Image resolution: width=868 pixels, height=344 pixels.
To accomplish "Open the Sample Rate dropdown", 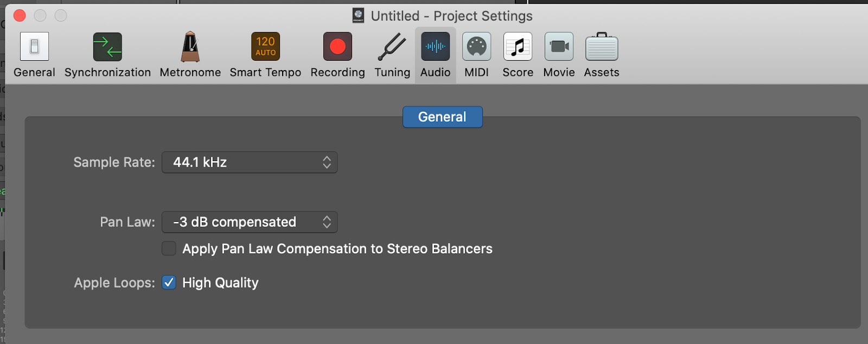I will pos(250,162).
